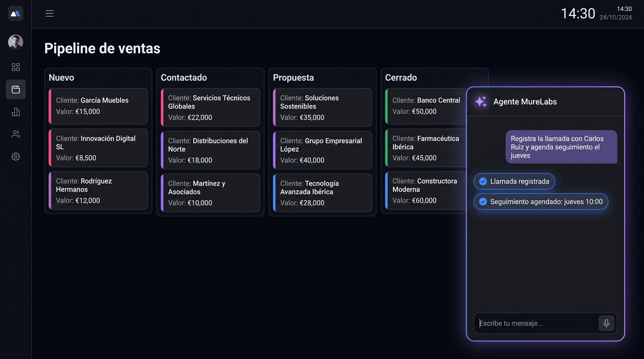The image size is (644, 359).
Task: Click the Llamada registrada status chip
Action: coord(514,182)
